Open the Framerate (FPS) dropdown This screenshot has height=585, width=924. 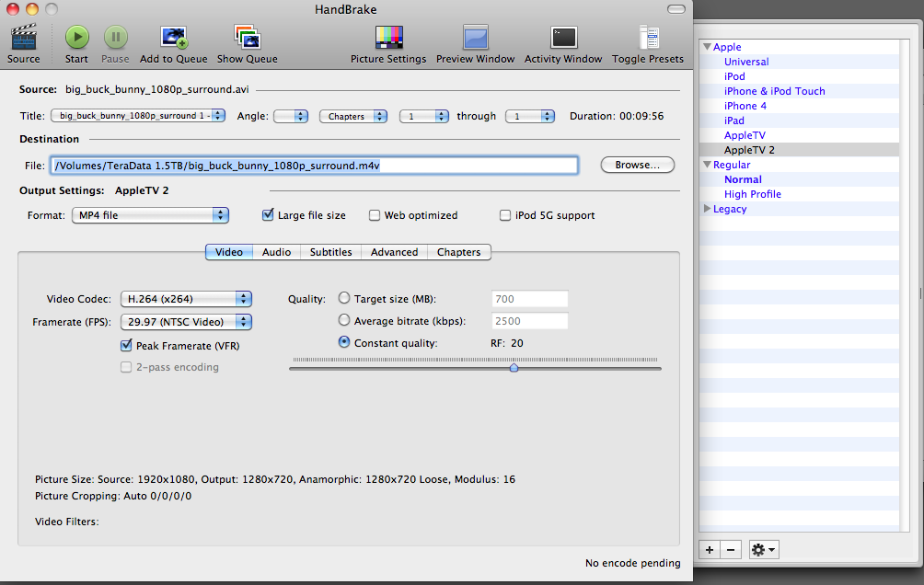point(186,322)
